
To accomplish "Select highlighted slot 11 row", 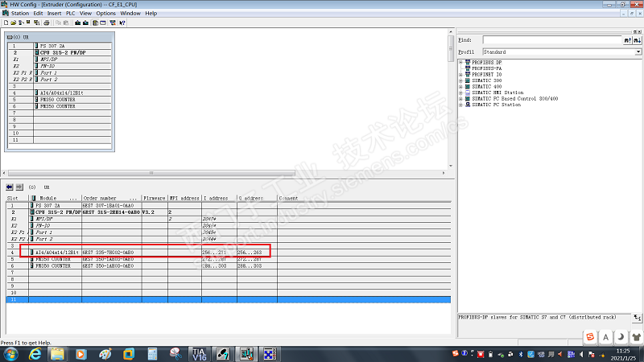I will coord(229,299).
